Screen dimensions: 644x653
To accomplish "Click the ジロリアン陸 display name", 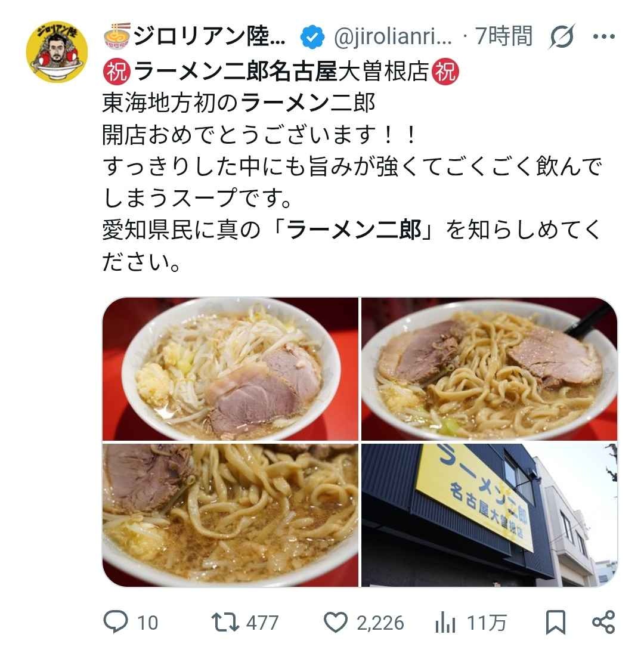I will (194, 36).
